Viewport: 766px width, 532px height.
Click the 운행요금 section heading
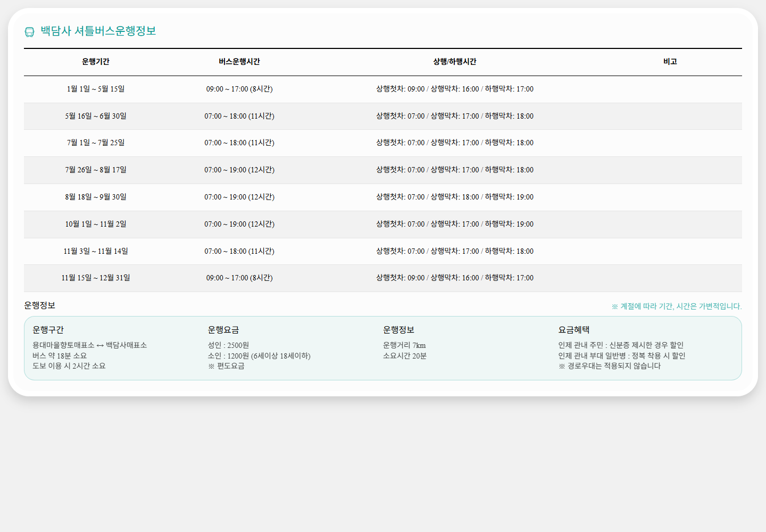coord(223,330)
